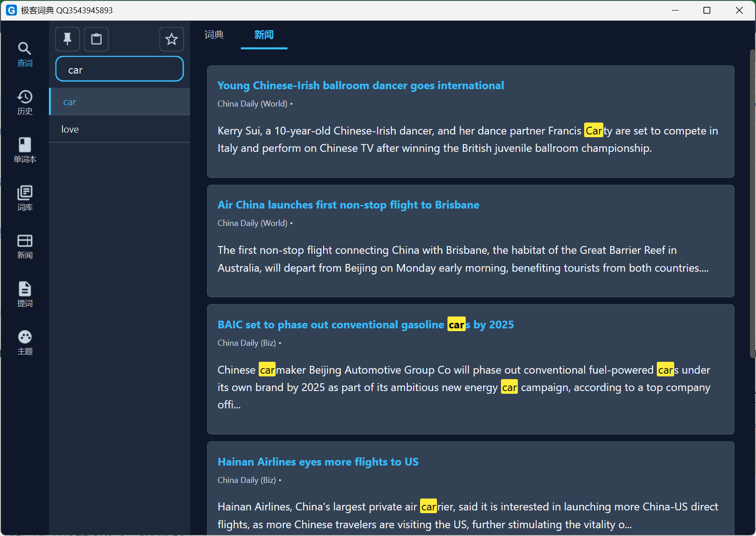Click the news list vertical scrollbar

(x=752, y=204)
